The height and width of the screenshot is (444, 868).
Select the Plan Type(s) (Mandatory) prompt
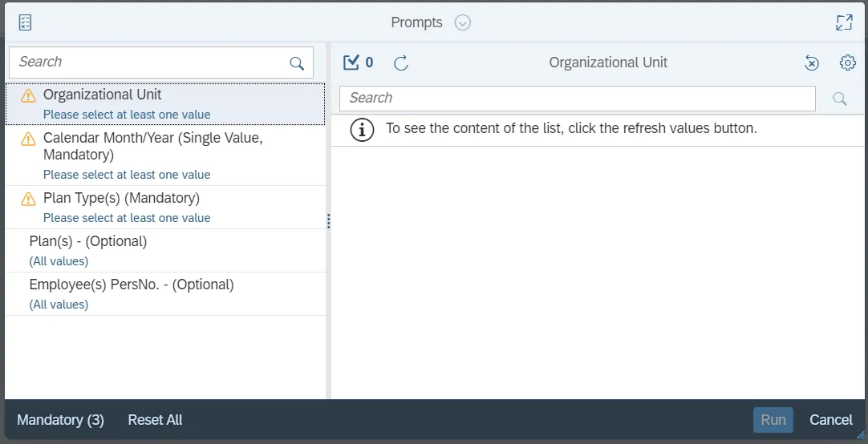tap(164, 207)
